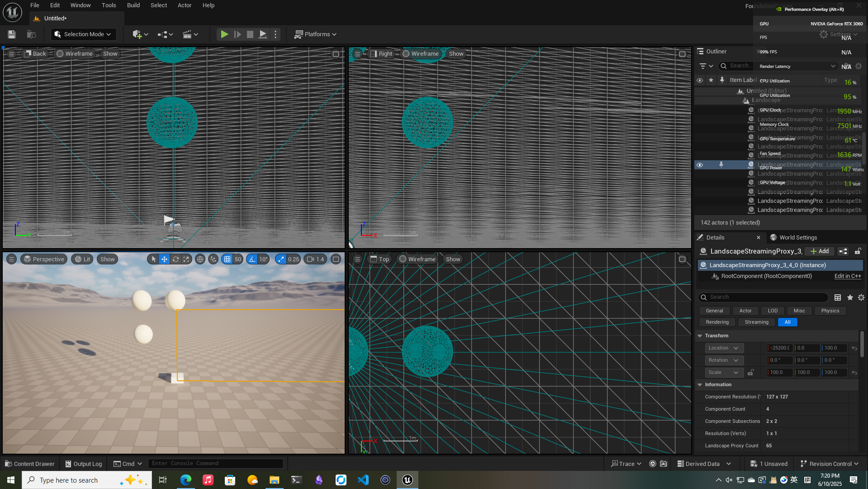Viewport: 868px width, 489px height.
Task: Toggle rotation snapping angle icon
Action: 252,259
